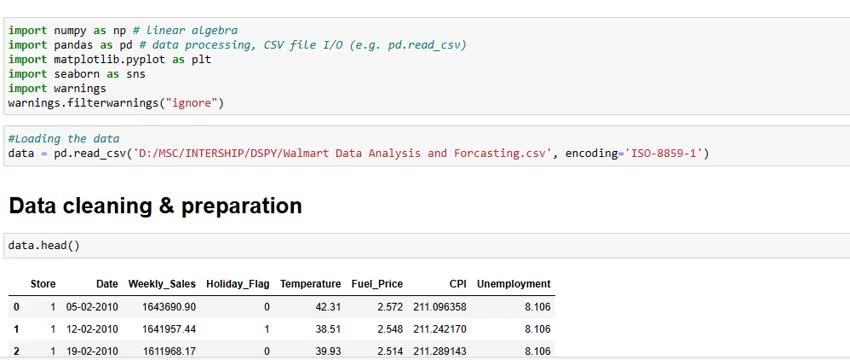
Task: Click the data.head() code cell
Action: (427, 246)
